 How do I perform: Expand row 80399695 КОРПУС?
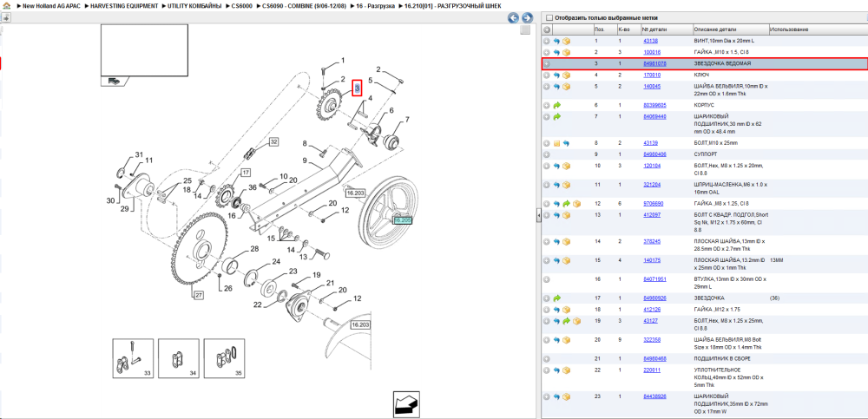tap(546, 105)
